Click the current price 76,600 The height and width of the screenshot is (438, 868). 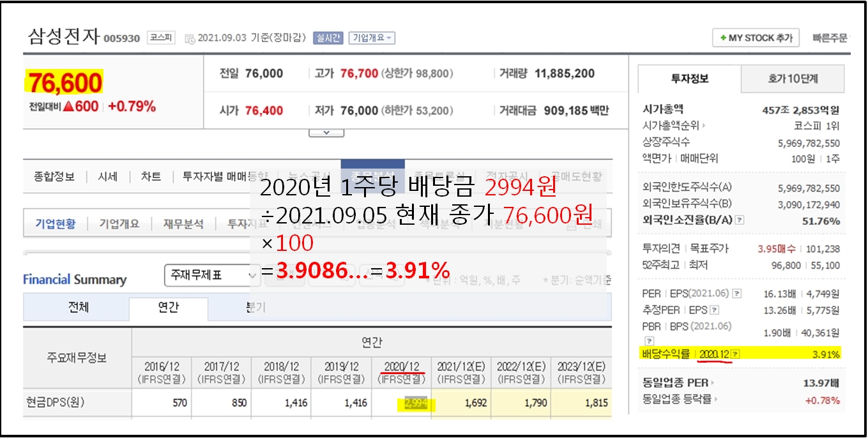65,83
